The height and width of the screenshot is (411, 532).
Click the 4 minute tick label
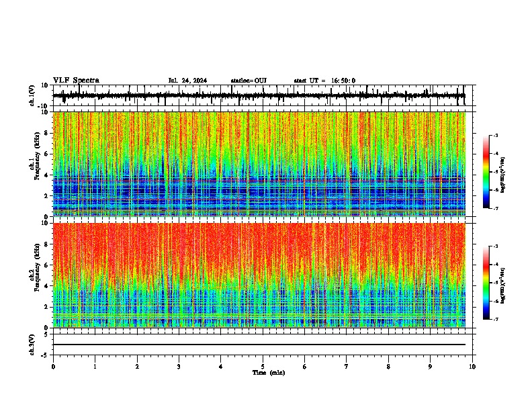point(221,367)
